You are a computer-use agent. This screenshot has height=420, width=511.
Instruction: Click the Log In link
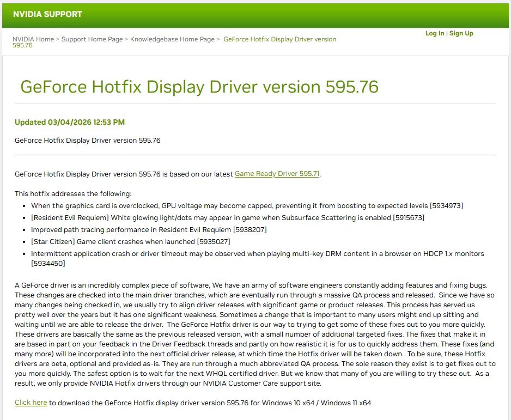pos(434,33)
